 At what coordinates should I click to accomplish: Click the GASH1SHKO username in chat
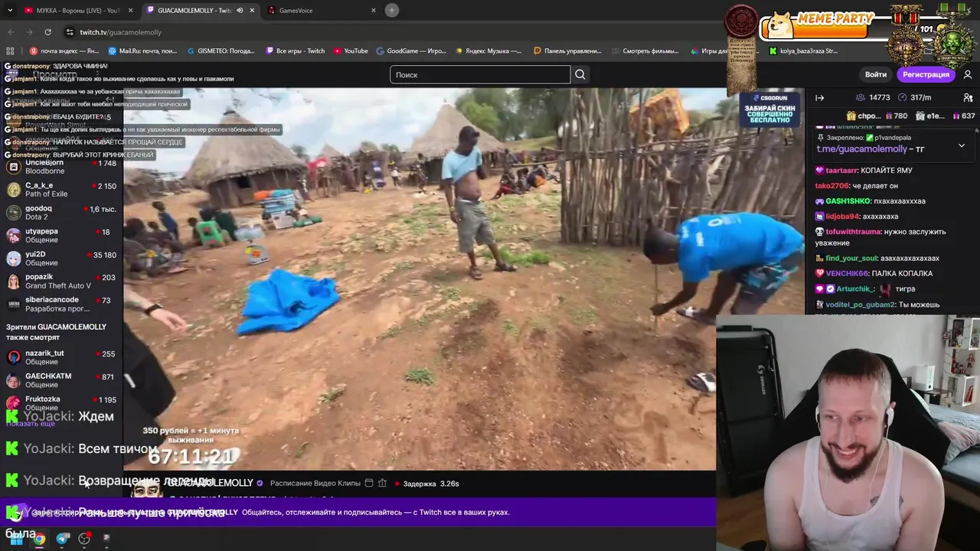point(848,201)
